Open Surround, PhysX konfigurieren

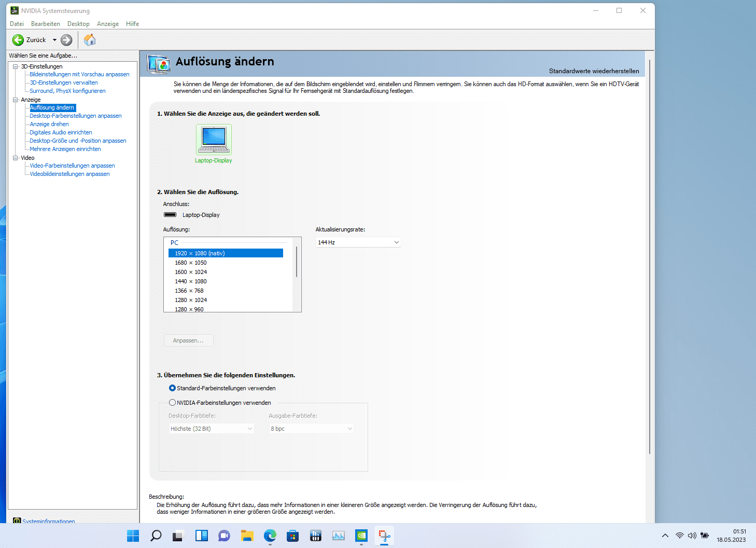[x=67, y=91]
